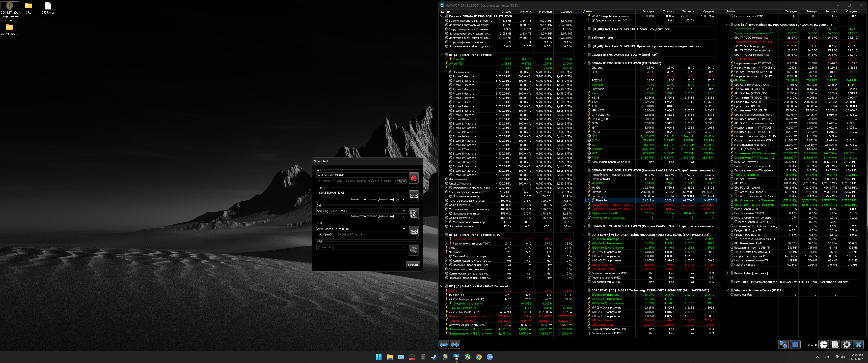Click the HWiNFO icon in the taskbar
This screenshot has width=868, height=363.
[456, 357]
